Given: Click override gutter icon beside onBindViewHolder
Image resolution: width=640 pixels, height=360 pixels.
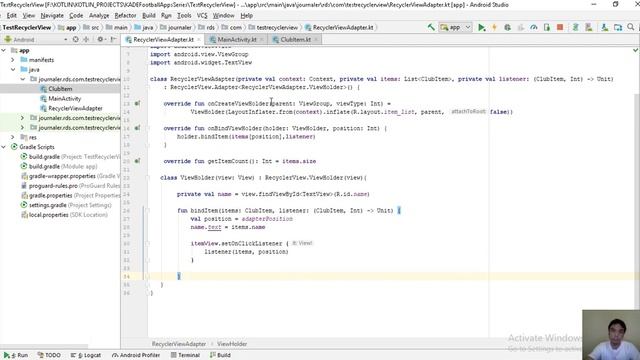Looking at the screenshot, I should pyautogui.click(x=138, y=128).
